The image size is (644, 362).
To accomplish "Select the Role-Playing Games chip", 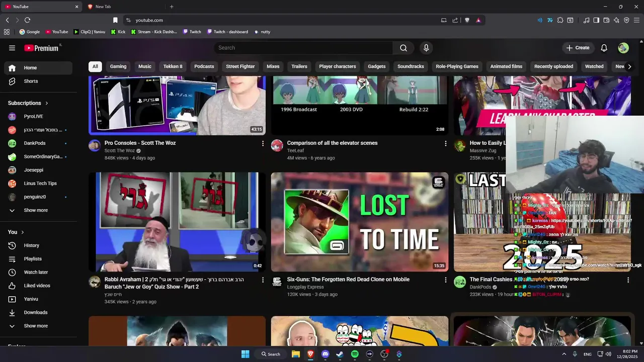I will [x=457, y=66].
